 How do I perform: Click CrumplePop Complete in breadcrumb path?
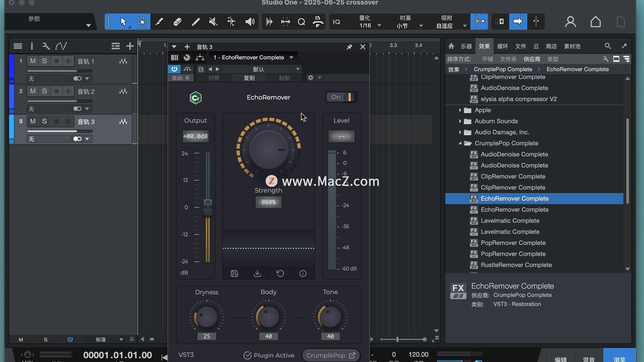click(x=503, y=69)
